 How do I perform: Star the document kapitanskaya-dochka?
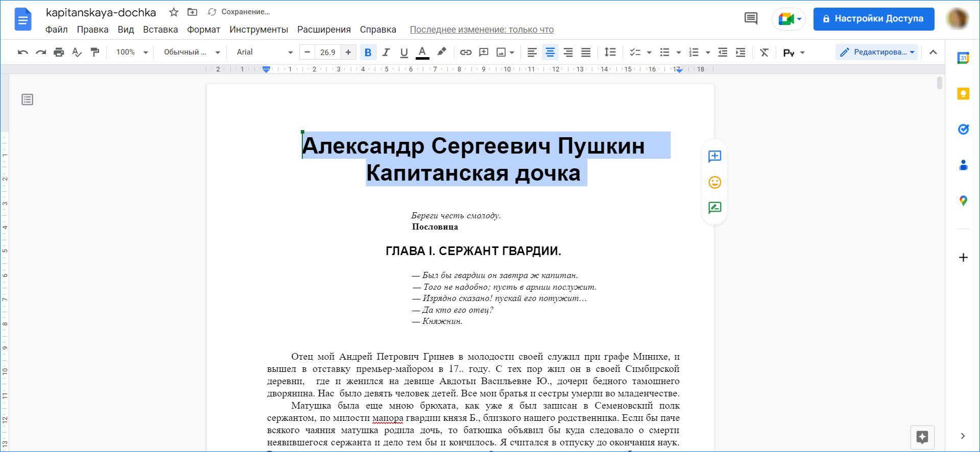tap(174, 12)
